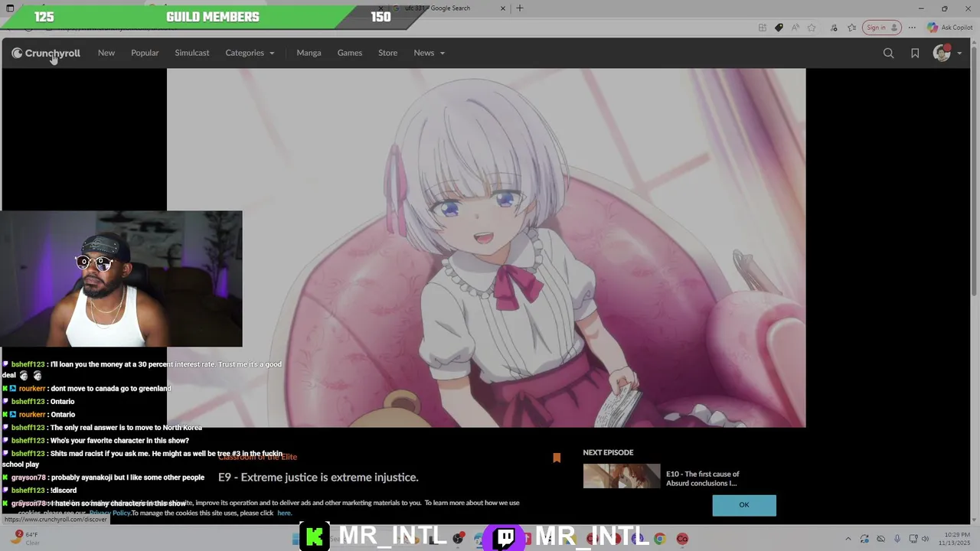Toggle Read aloud icon in address bar
Viewport: 980px width, 551px height.
click(x=795, y=28)
